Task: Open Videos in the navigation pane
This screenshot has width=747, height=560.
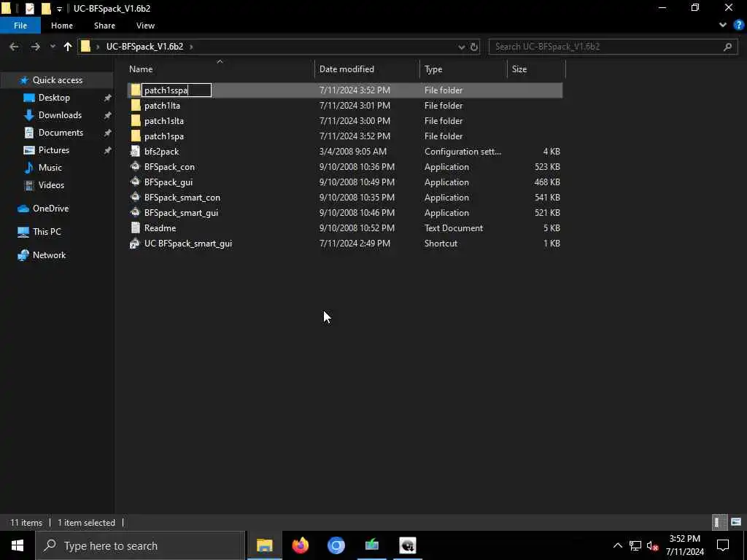Action: tap(51, 184)
